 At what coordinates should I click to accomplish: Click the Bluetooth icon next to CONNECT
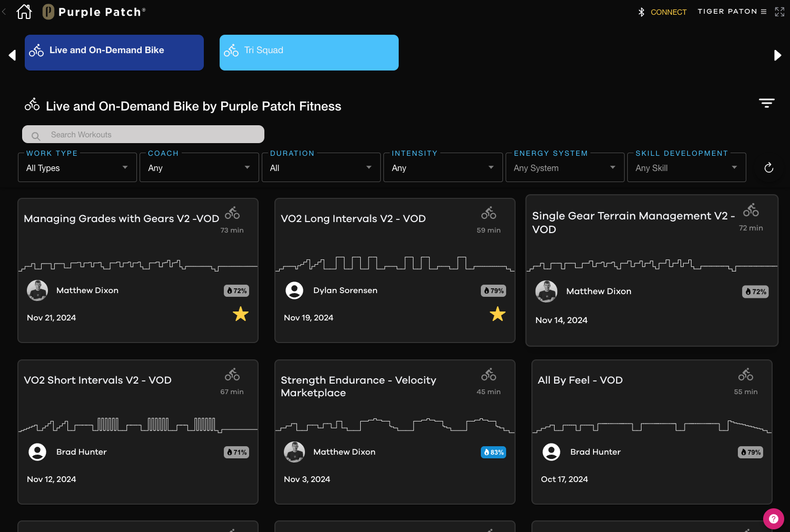coord(641,12)
